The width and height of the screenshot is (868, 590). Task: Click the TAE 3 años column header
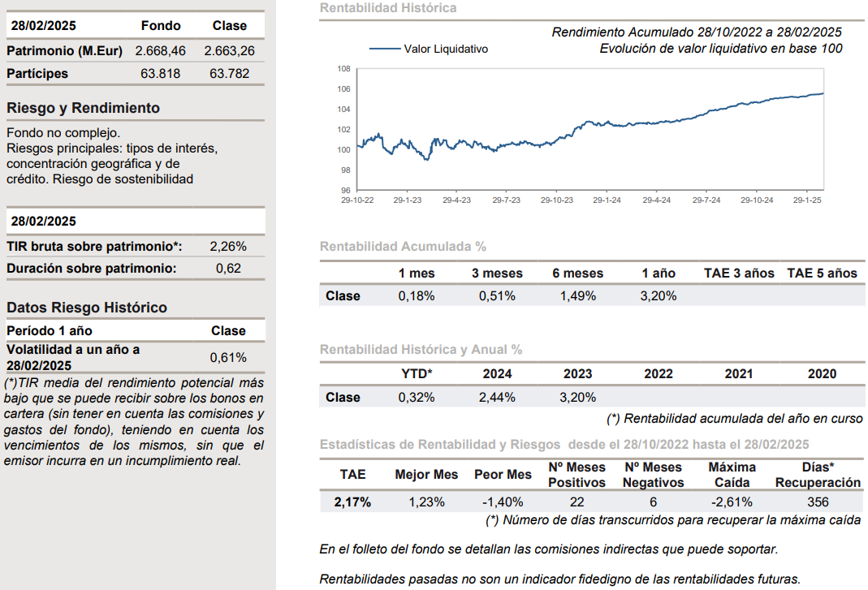click(x=739, y=273)
